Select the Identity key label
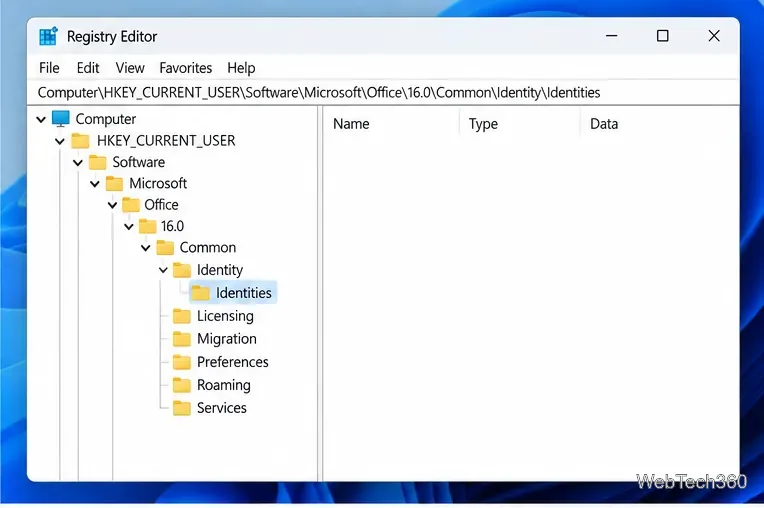Image resolution: width=764 pixels, height=508 pixels. pyautogui.click(x=220, y=270)
